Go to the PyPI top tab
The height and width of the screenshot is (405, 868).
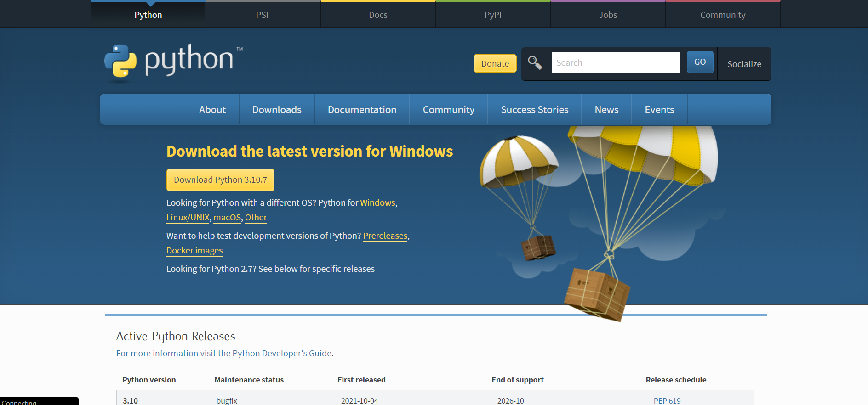493,15
